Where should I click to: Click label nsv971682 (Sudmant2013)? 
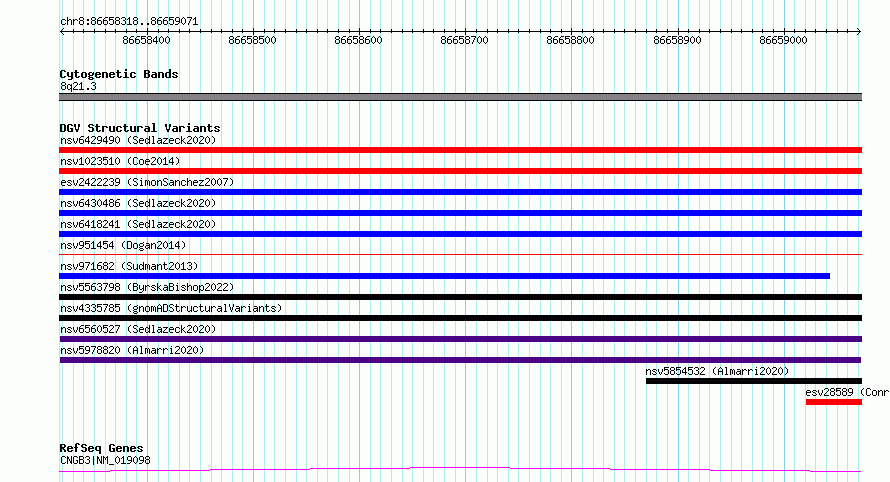[x=129, y=266]
